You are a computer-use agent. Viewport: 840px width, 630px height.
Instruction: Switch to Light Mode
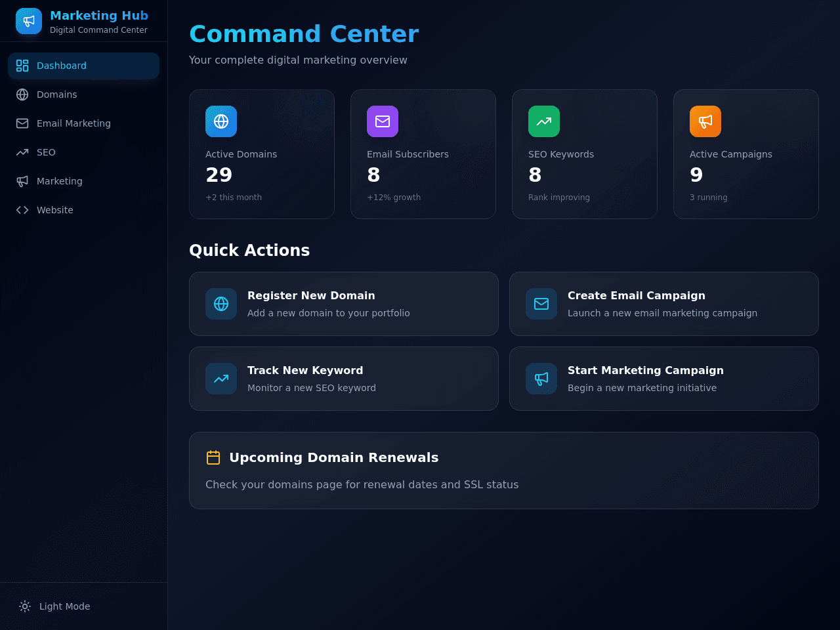(83, 606)
